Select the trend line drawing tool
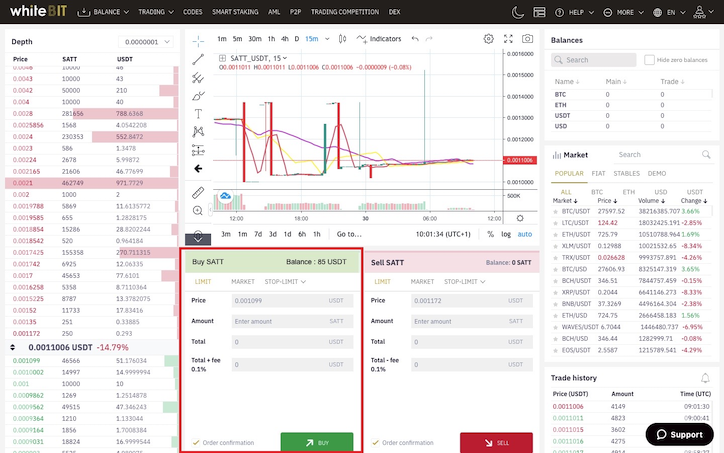724x453 pixels. click(198, 59)
